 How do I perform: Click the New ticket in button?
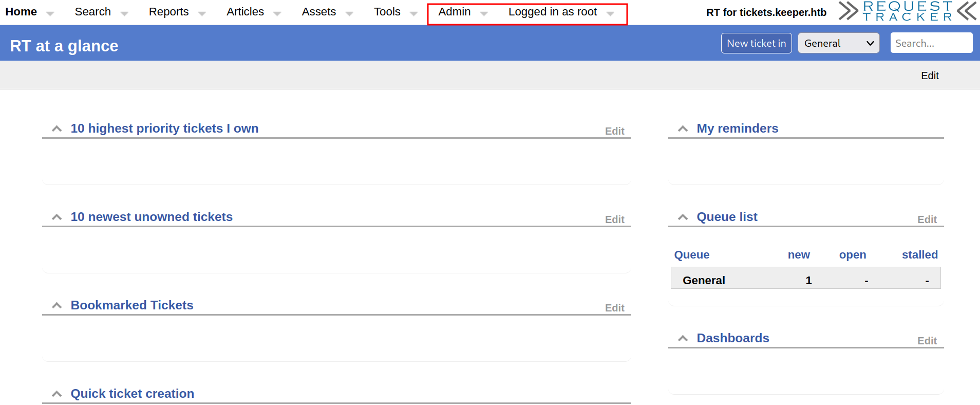tap(756, 43)
